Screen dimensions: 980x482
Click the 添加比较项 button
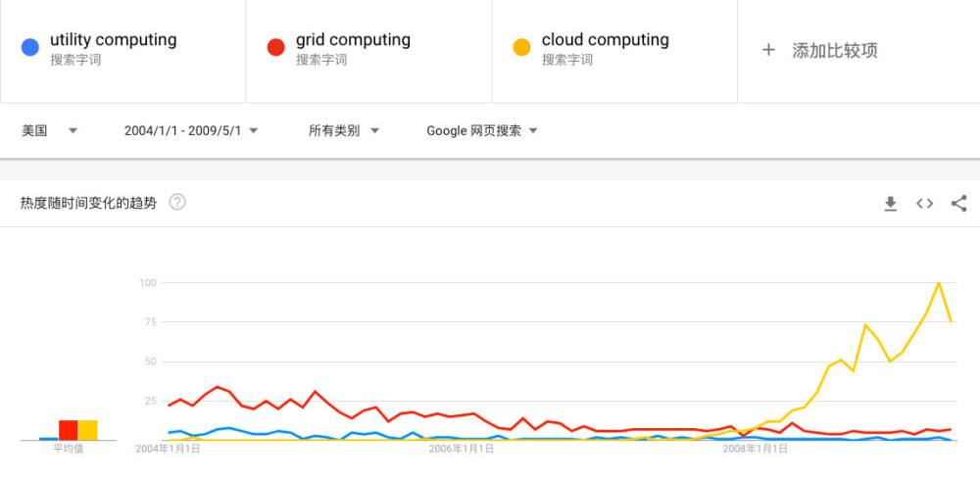tap(834, 51)
